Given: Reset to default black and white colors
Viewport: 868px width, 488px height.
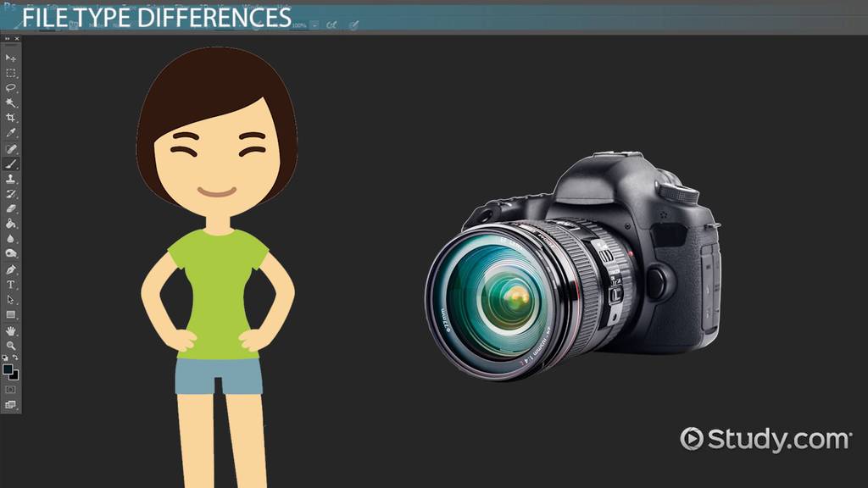Looking at the screenshot, I should pos(6,358).
